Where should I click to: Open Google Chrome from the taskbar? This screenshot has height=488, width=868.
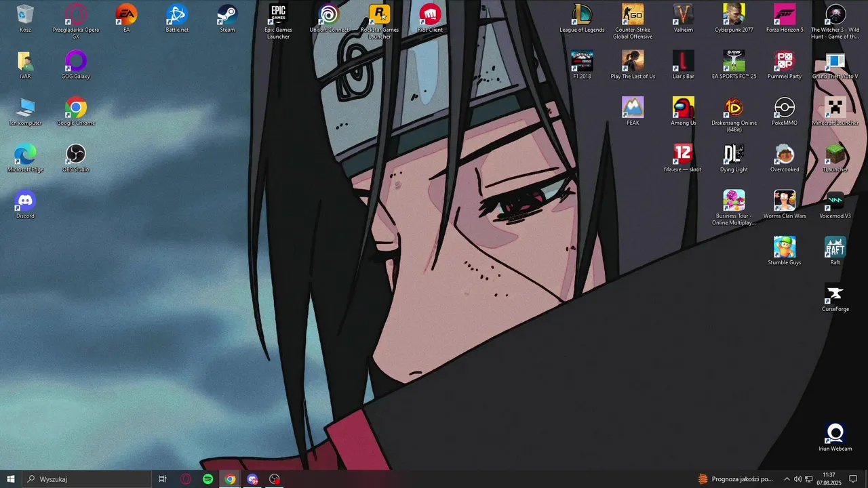(x=231, y=479)
